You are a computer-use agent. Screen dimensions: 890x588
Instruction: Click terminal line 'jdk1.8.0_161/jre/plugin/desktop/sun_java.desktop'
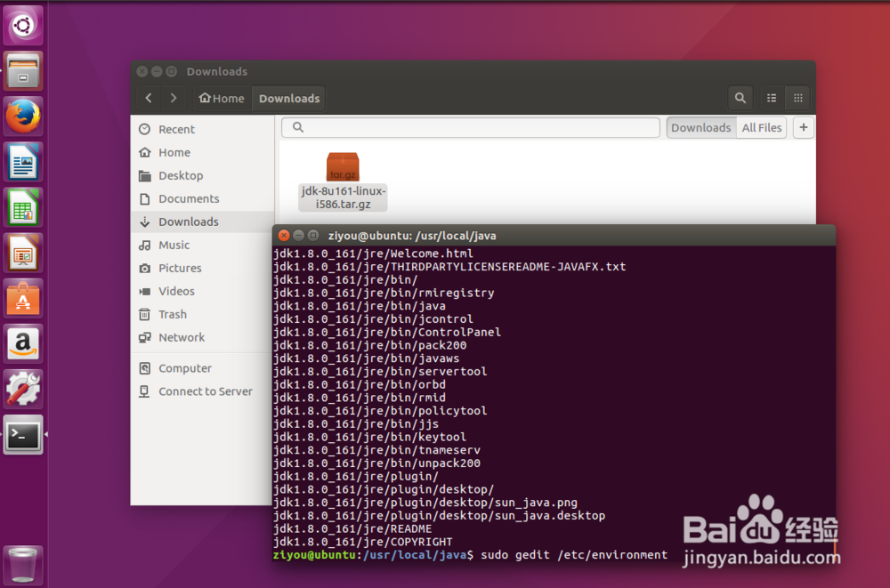click(439, 515)
